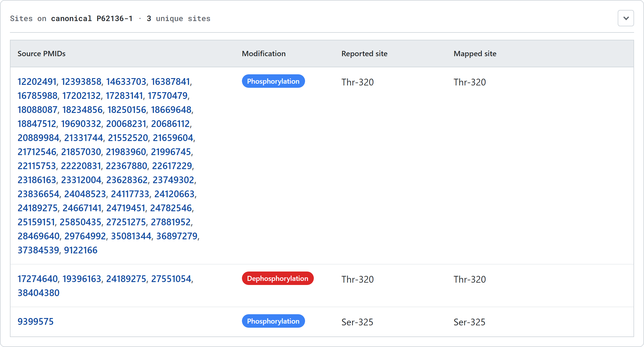The image size is (644, 347).
Task: Open PMID 20686112 link
Action: click(x=171, y=124)
